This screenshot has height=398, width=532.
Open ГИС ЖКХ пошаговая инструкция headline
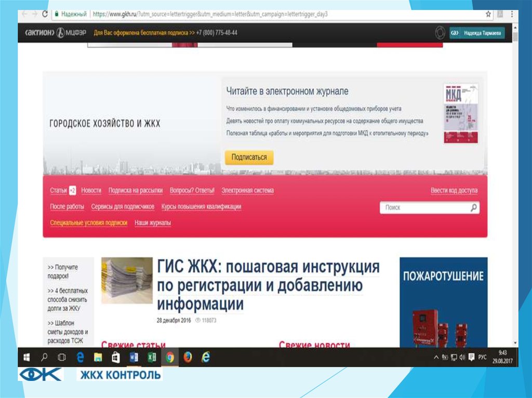268,285
